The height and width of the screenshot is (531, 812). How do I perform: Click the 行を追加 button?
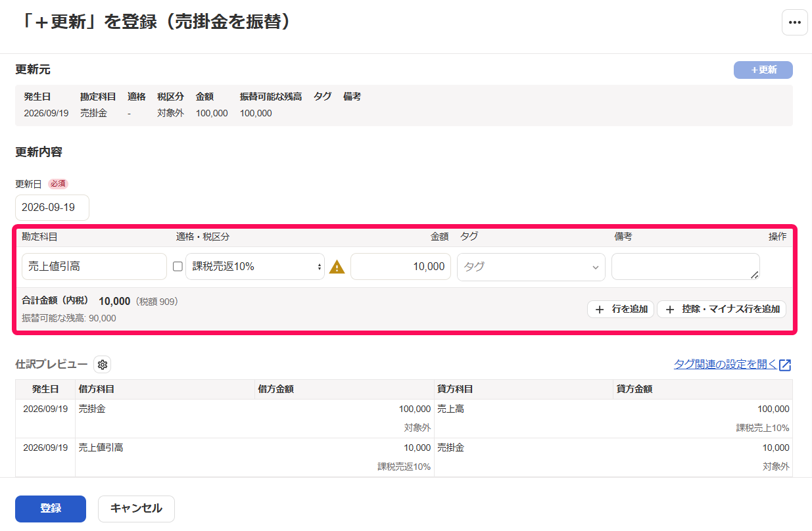click(621, 310)
